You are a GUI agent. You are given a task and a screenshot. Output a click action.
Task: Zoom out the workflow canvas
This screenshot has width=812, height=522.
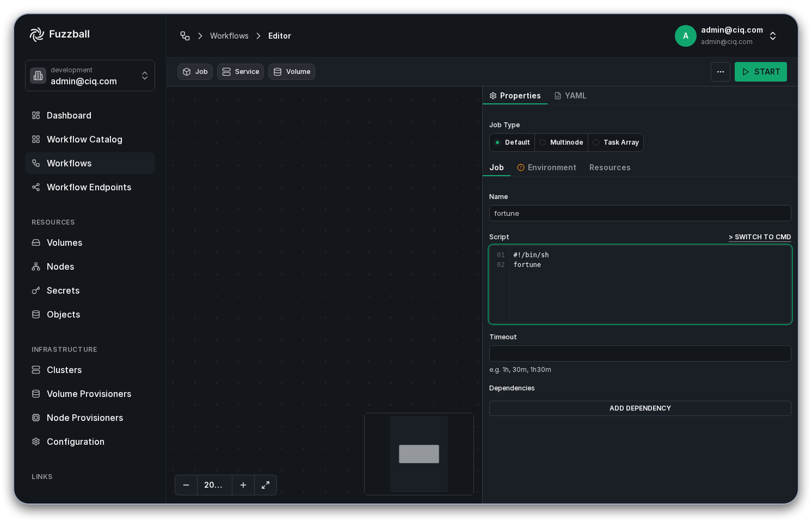[x=186, y=485]
